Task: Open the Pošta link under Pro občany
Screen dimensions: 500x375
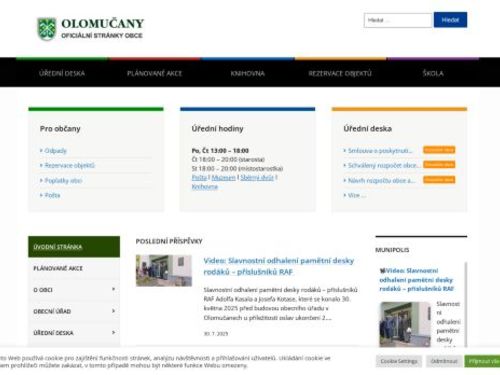Action: coord(52,195)
